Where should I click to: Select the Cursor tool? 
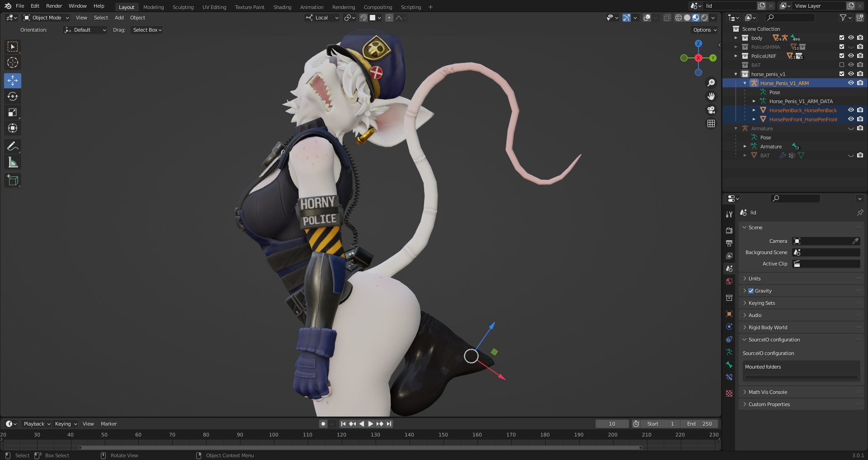[13, 62]
